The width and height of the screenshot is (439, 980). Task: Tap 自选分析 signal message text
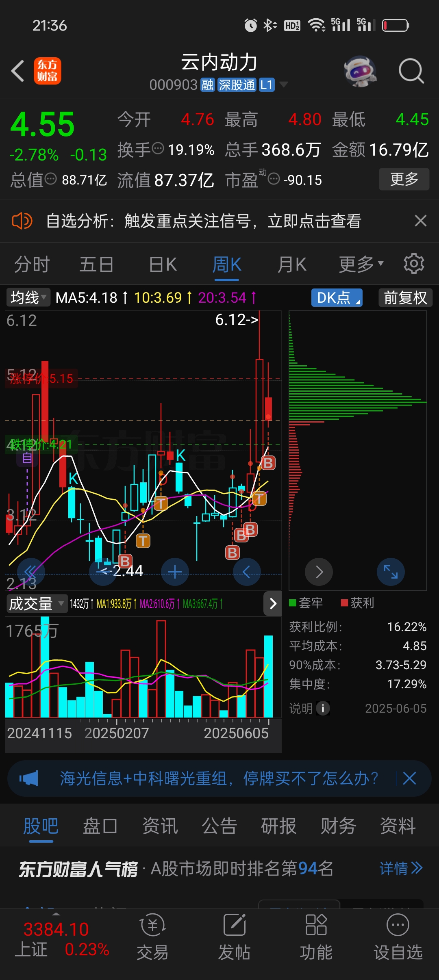tap(204, 221)
